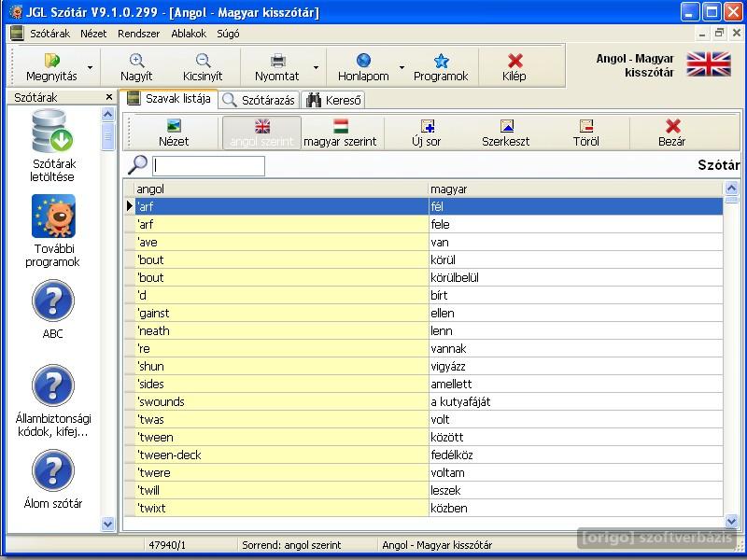
Task: Select the 'tween-deck entry
Action: coord(282,455)
